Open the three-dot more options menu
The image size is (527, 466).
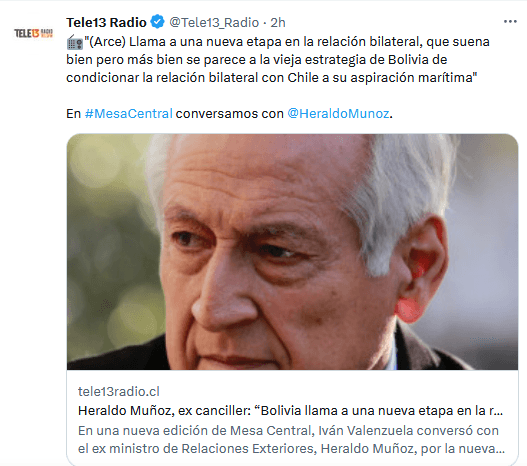510,22
